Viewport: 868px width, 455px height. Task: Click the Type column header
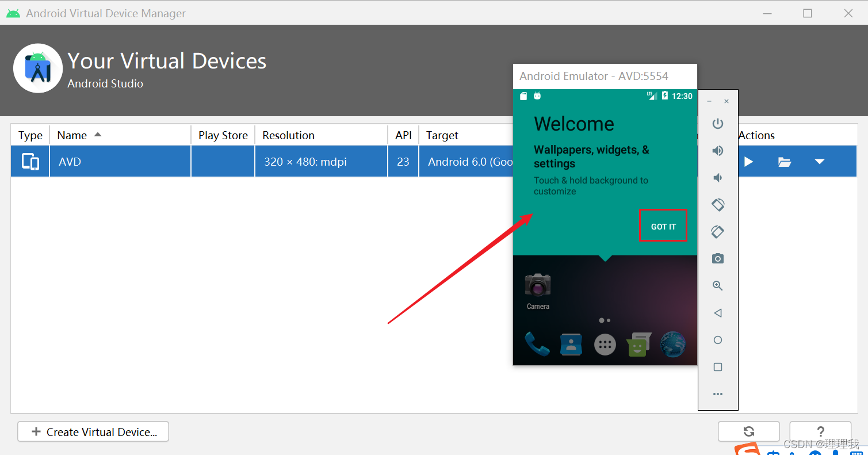[x=30, y=135]
